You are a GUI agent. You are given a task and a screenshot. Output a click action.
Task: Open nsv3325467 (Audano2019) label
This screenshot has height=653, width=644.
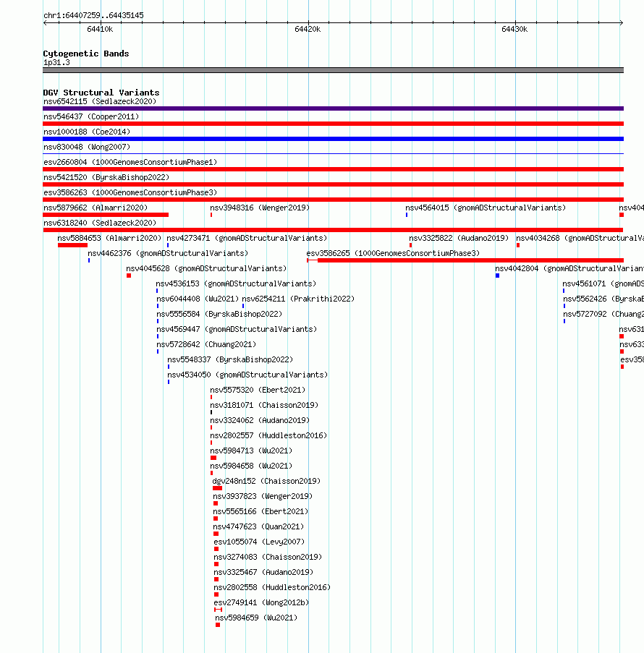click(263, 572)
